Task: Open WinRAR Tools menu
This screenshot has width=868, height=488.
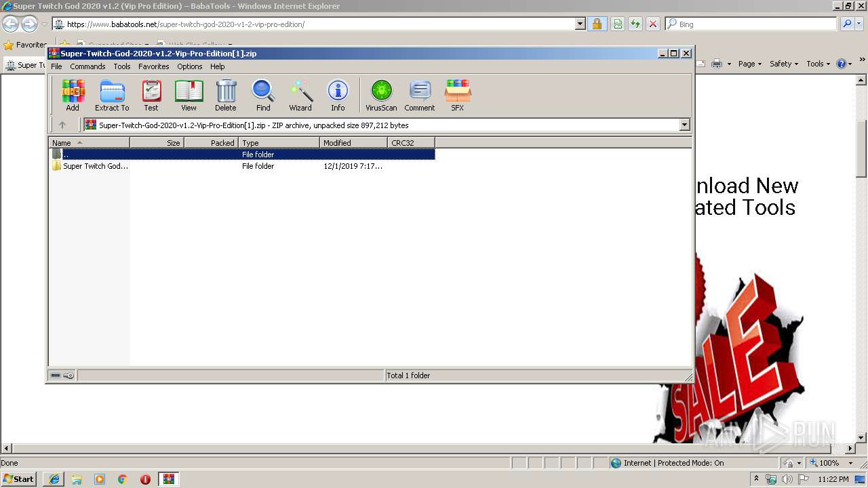Action: point(122,66)
